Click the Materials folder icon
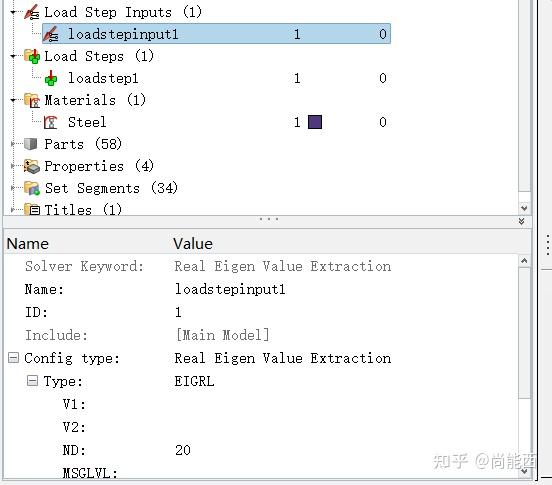This screenshot has width=552, height=485. click(32, 100)
